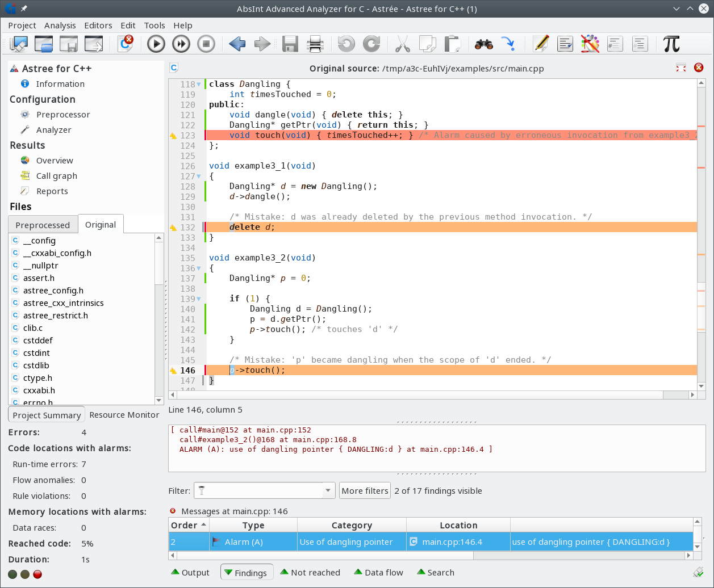The image size is (714, 588).
Task: Click the copy pages icon
Action: (x=427, y=44)
